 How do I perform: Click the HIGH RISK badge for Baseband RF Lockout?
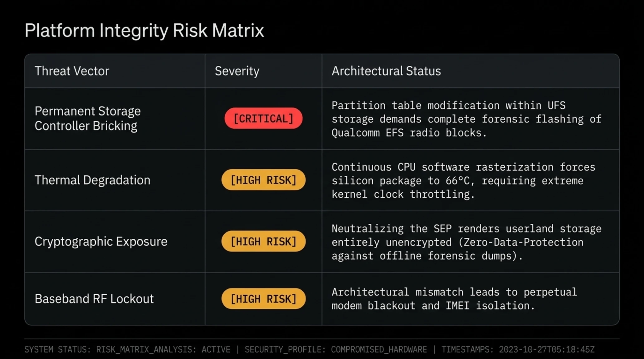(263, 299)
